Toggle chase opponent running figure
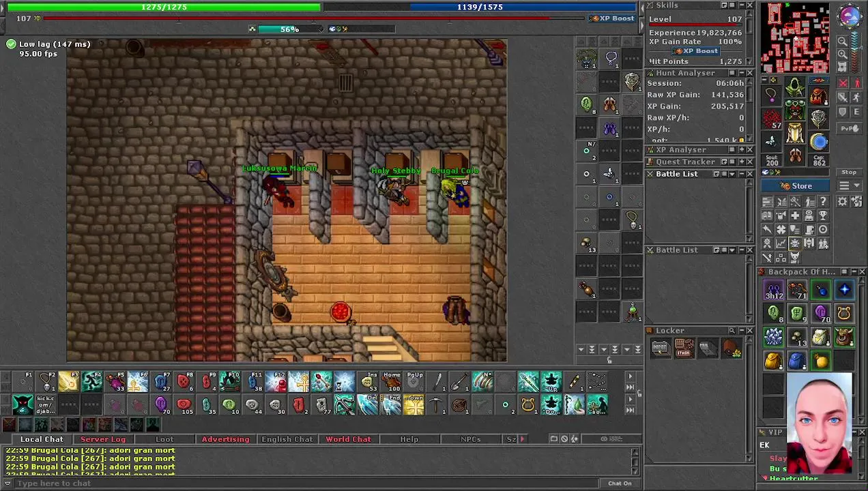The width and height of the screenshot is (868, 491). pos(857,97)
